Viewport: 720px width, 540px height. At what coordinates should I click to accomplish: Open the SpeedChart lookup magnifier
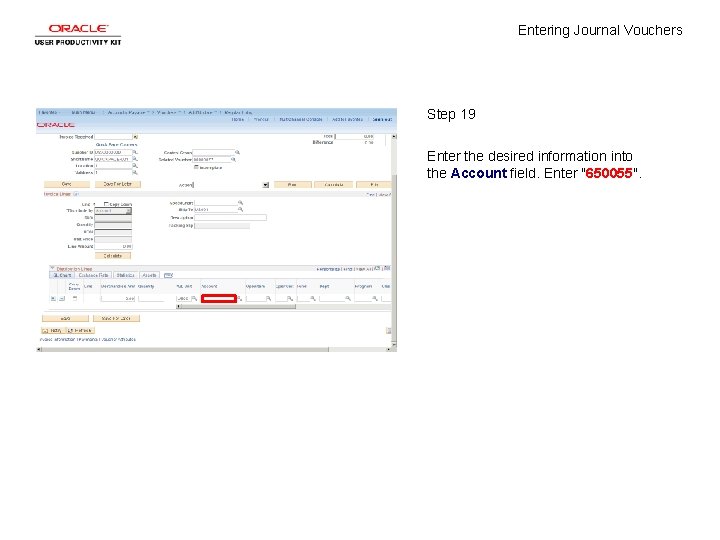(240, 202)
